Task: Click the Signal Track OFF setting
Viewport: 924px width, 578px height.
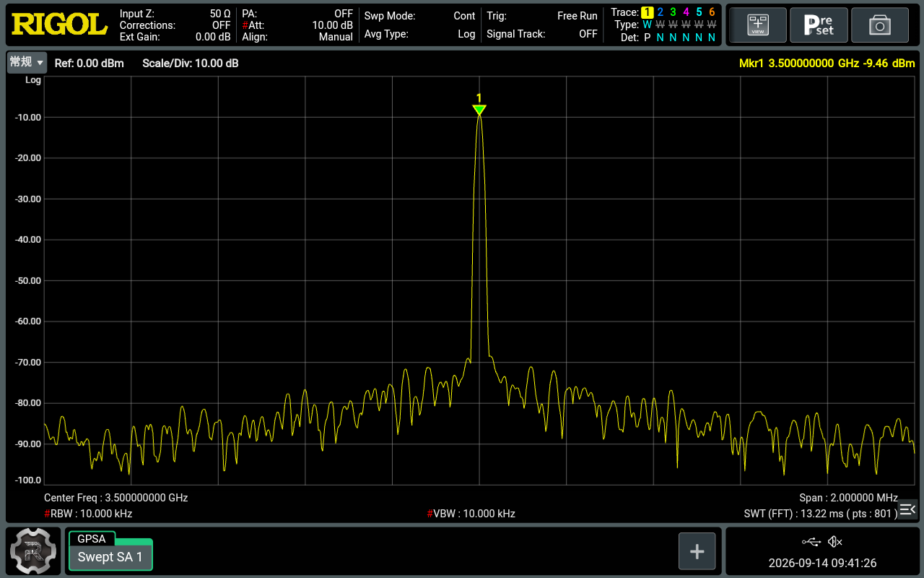Action: pyautogui.click(x=542, y=34)
